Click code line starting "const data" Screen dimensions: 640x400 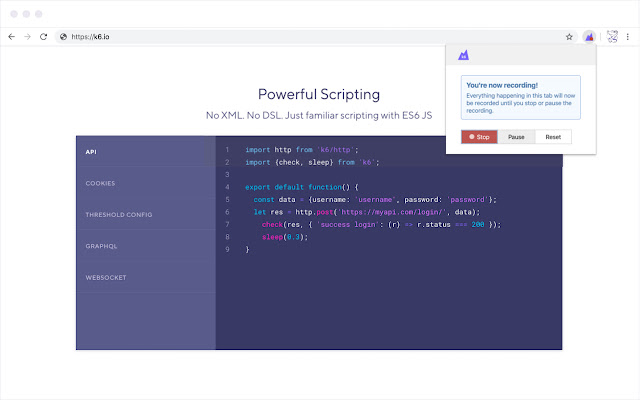(x=375, y=200)
